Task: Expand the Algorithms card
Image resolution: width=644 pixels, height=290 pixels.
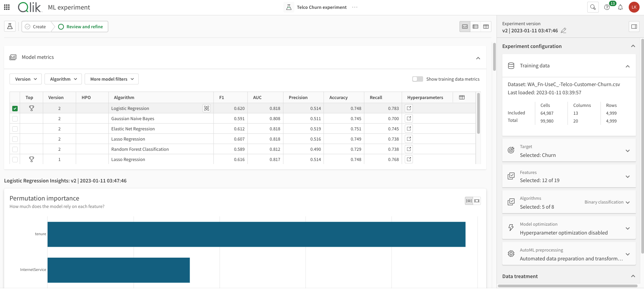Action: [628, 203]
